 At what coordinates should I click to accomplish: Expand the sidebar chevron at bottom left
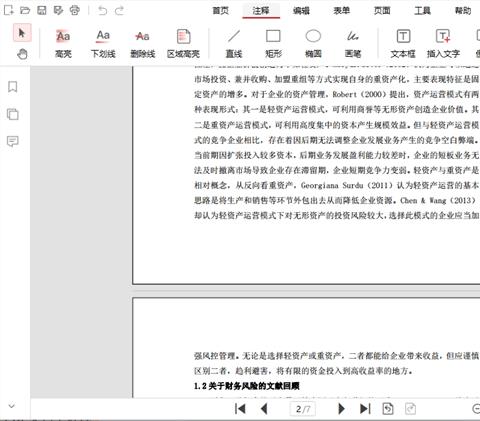click(12, 406)
